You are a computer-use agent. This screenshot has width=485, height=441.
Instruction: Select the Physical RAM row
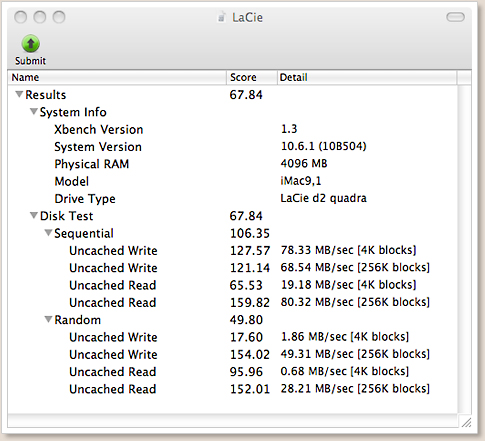click(x=232, y=164)
